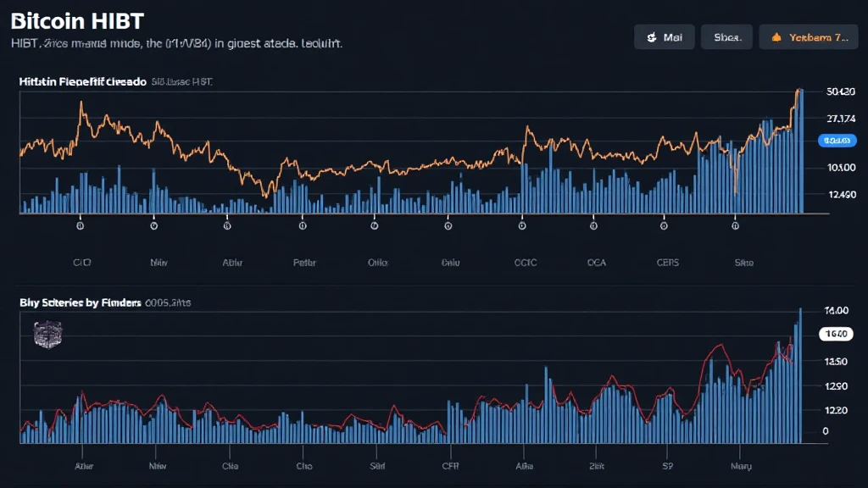
Task: Click the S9 label on the lower axis
Action: click(x=668, y=467)
